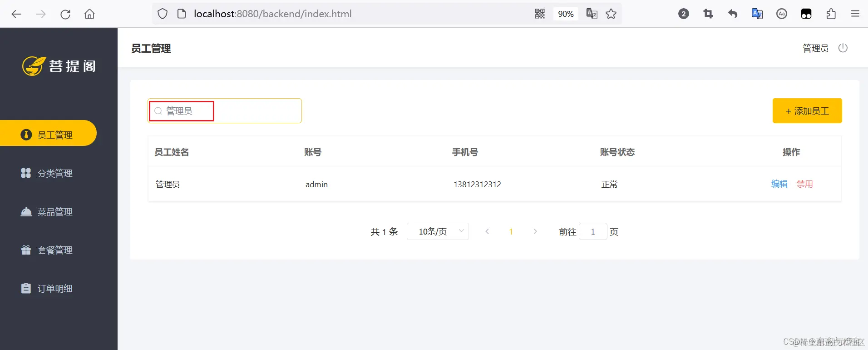Click the 管理员 user name in header
Viewport: 868px width, 350px height.
pyautogui.click(x=815, y=48)
